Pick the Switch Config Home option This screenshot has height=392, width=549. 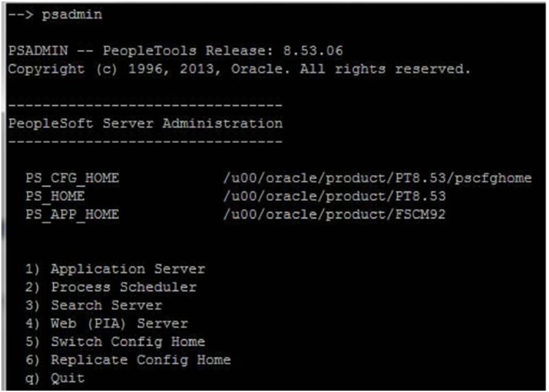point(115,342)
